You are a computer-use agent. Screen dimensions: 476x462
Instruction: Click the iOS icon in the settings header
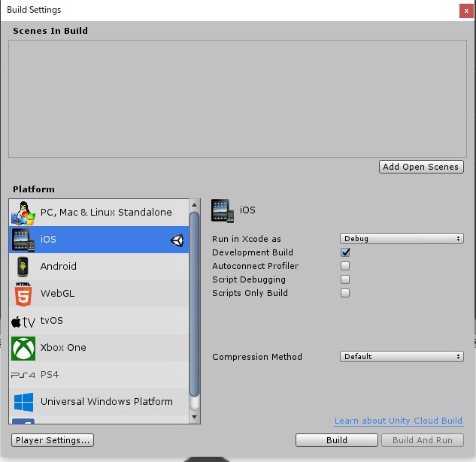223,211
